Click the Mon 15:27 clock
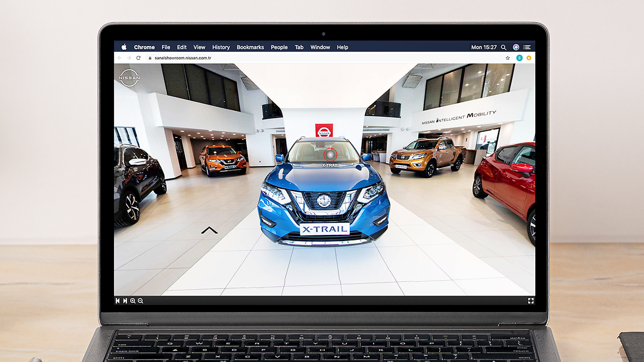The width and height of the screenshot is (644, 362). click(484, 47)
